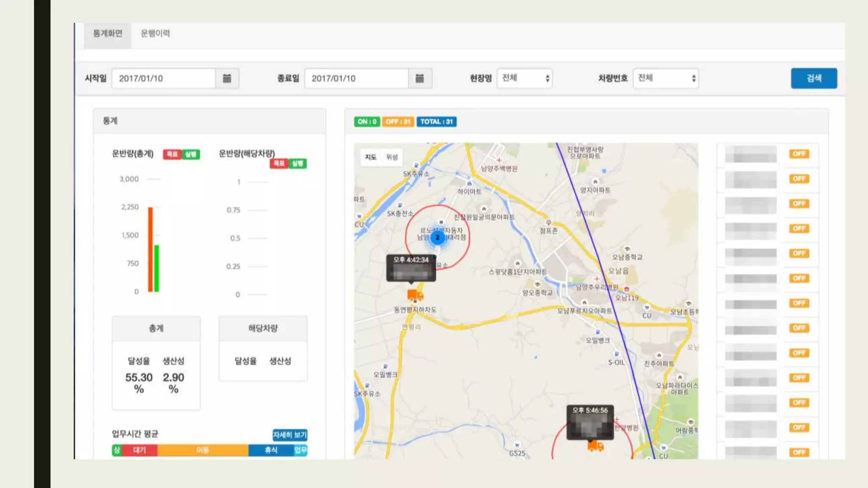Click the orange truck marker at map bottom
Image resolution: width=868 pixels, height=488 pixels.
(595, 446)
